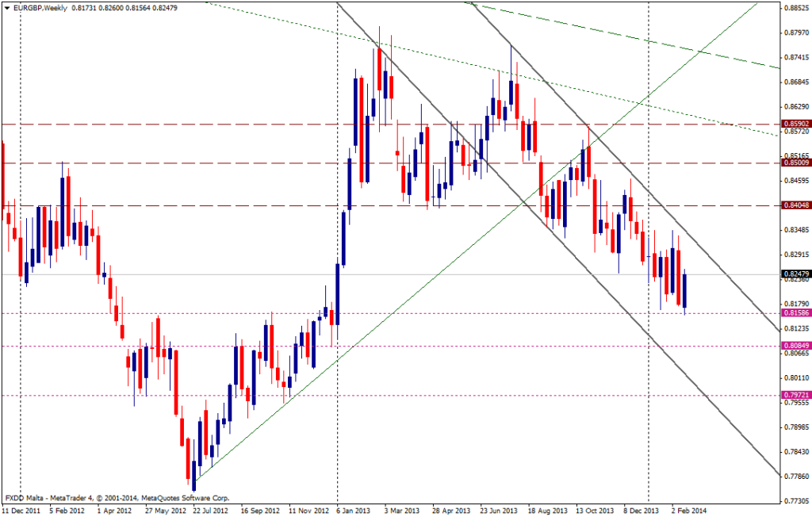Click the 0.79721 pink price label
The width and height of the screenshot is (812, 517).
pos(795,395)
